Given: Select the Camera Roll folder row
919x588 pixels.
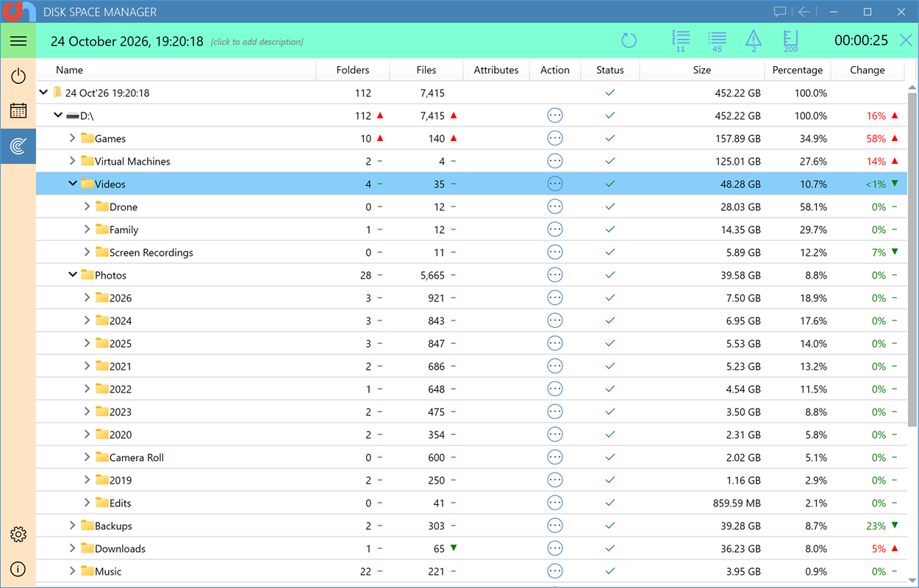Looking at the screenshot, I should click(471, 457).
